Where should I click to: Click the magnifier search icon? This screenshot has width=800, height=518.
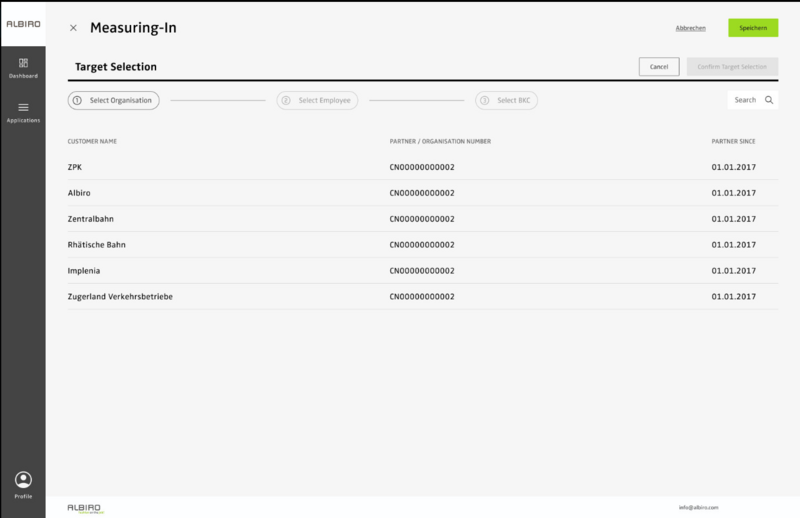[x=769, y=100]
